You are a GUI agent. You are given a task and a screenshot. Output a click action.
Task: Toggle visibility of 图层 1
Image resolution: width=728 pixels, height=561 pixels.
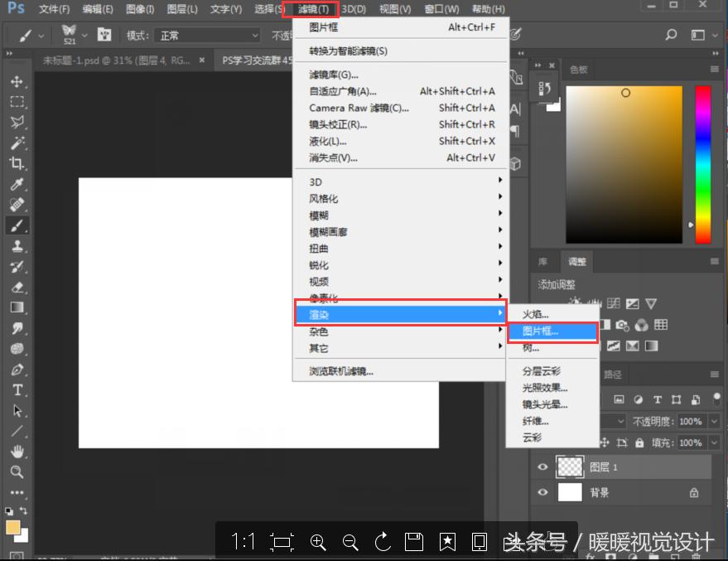coord(542,467)
